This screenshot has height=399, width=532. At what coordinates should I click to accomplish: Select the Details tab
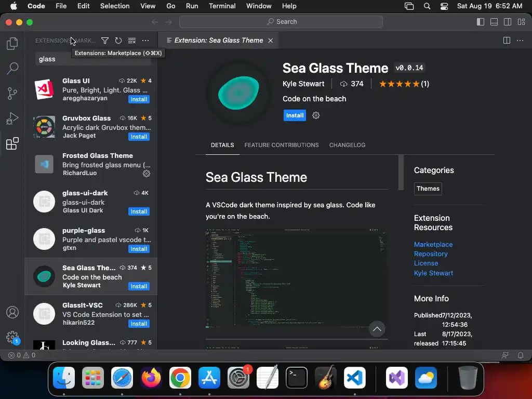click(222, 145)
